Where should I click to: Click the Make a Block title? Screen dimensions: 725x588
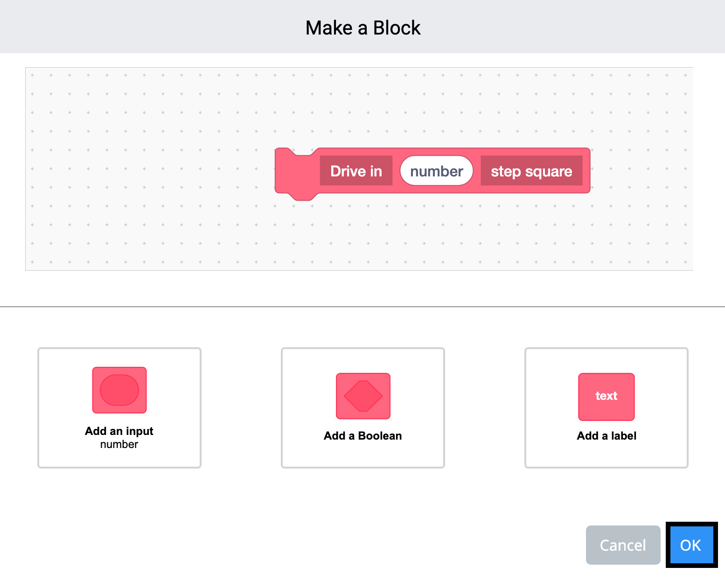pyautogui.click(x=362, y=28)
